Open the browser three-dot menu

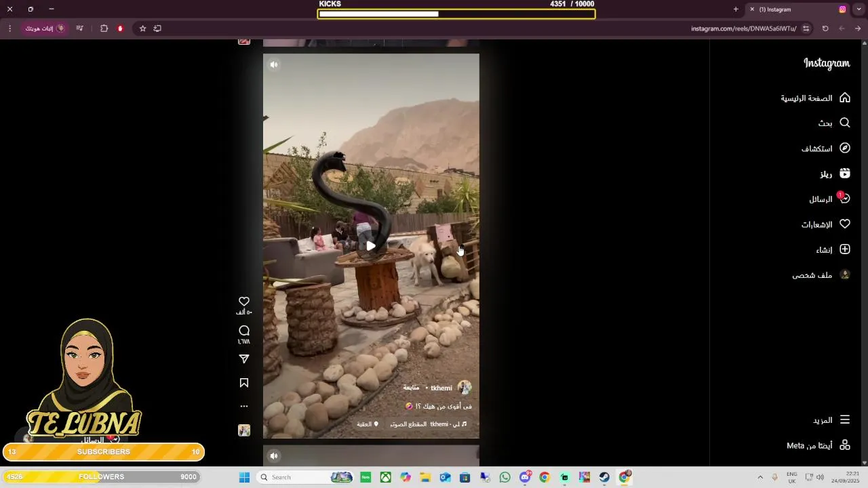point(9,28)
